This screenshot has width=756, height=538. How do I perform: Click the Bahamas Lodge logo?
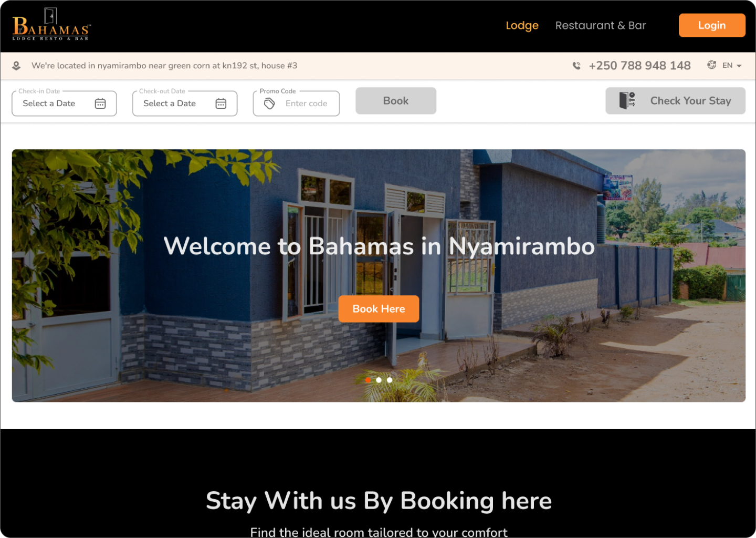(x=51, y=25)
